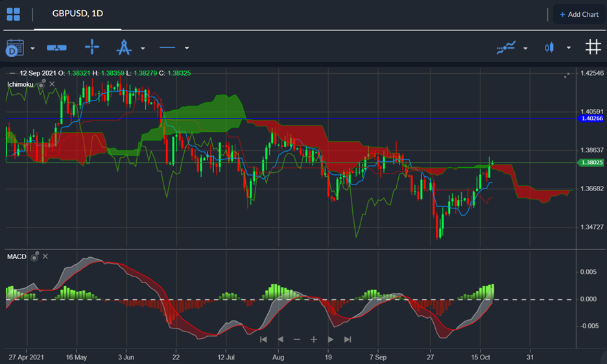Viewport: 607px width, 364px height.
Task: Expand the timeframe dropdown arrow
Action: tap(32, 49)
